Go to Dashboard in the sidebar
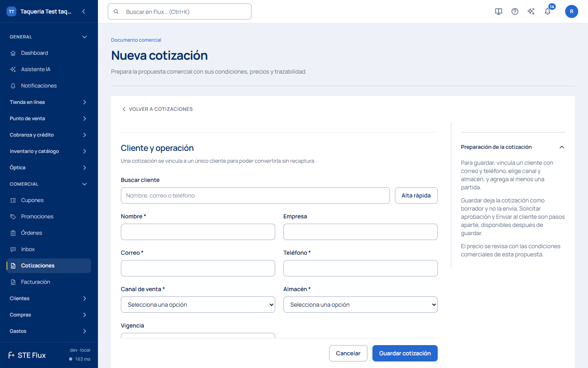This screenshot has width=588, height=368. coord(49,53)
